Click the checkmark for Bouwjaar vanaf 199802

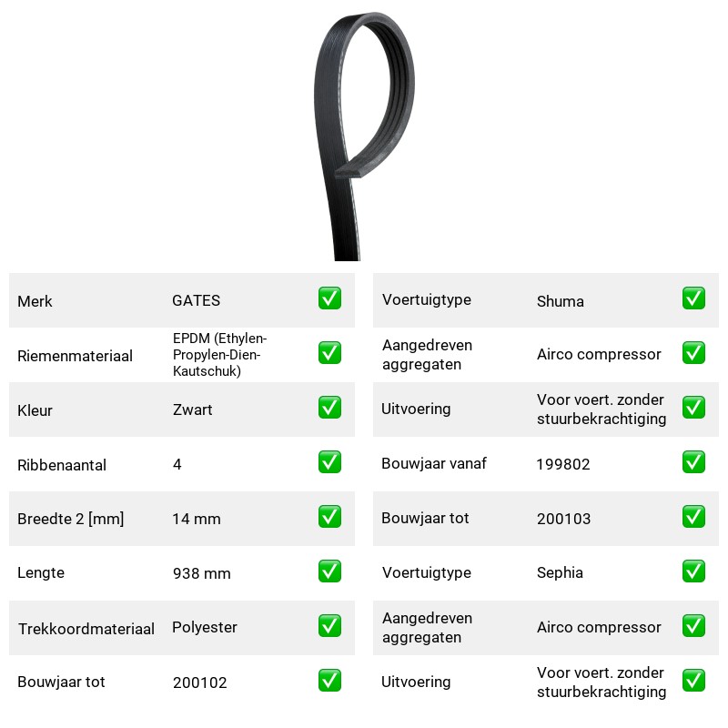[x=693, y=462]
